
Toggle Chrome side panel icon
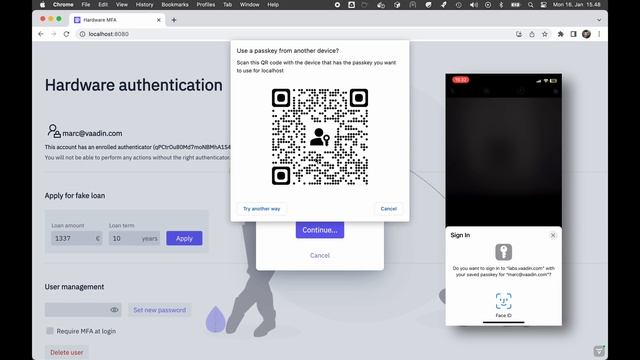[573, 34]
